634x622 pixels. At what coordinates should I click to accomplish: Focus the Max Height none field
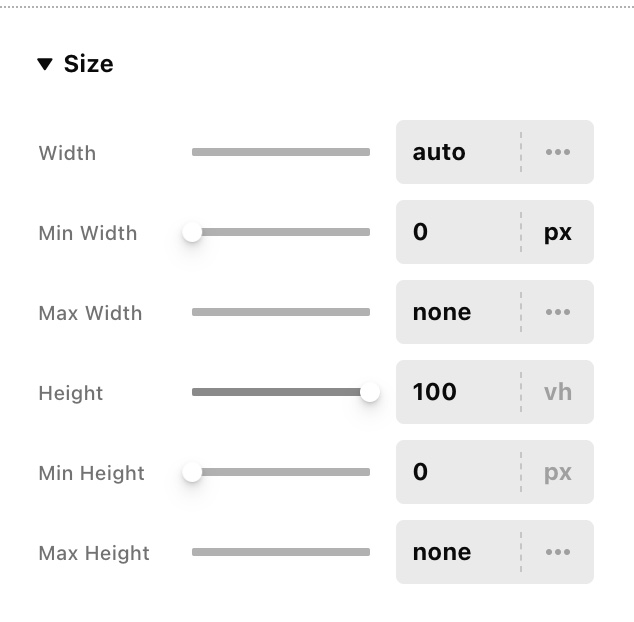[457, 552]
